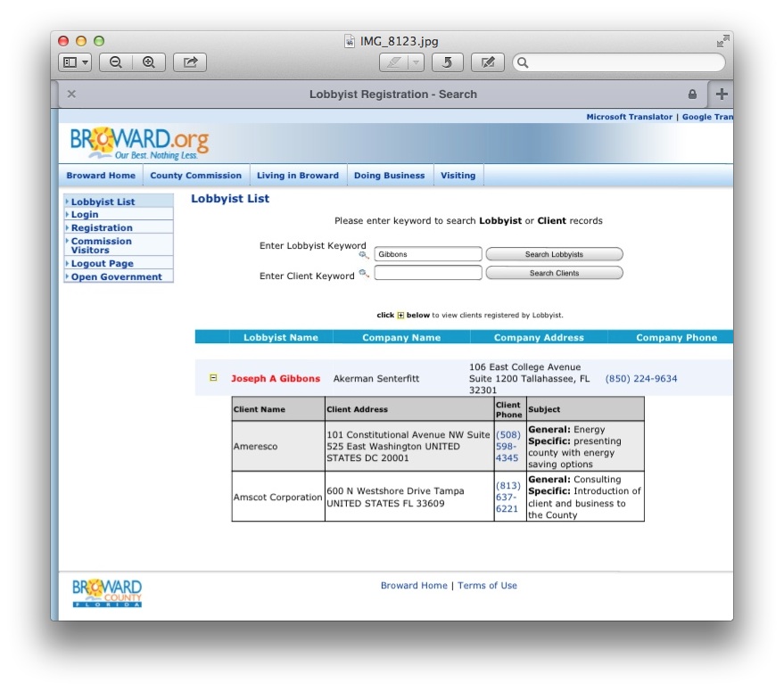Click the red close window button
This screenshot has height=691, width=784.
(63, 41)
